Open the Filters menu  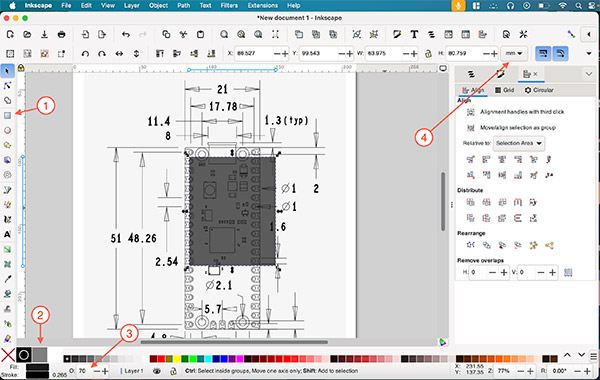[x=229, y=5]
